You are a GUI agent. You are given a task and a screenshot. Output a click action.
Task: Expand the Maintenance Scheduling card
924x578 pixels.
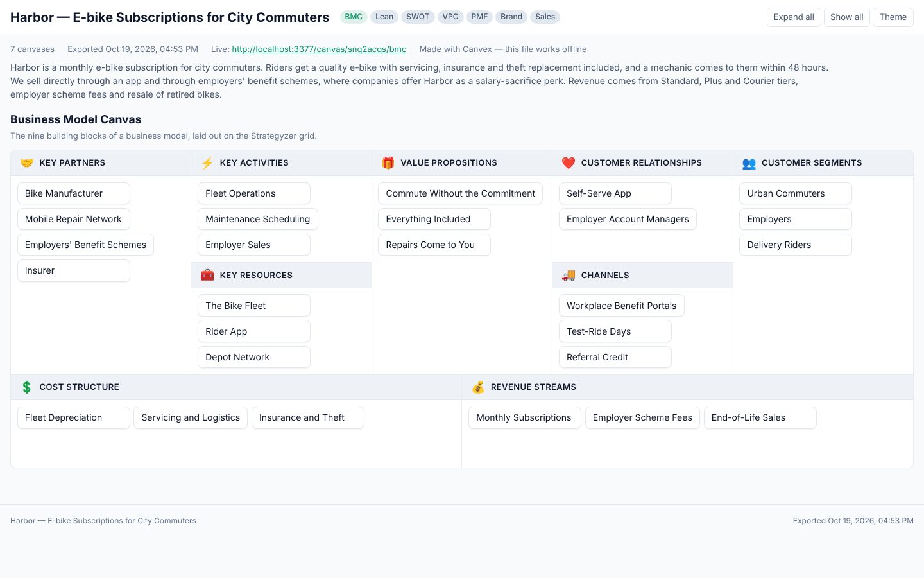click(x=258, y=219)
